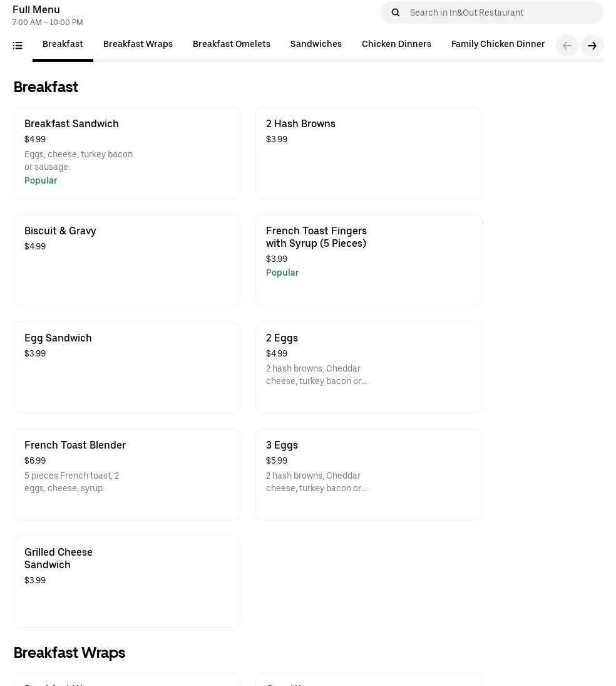Open French Toast Fingers with Syrup item
The image size is (616, 686).
tap(369, 261)
